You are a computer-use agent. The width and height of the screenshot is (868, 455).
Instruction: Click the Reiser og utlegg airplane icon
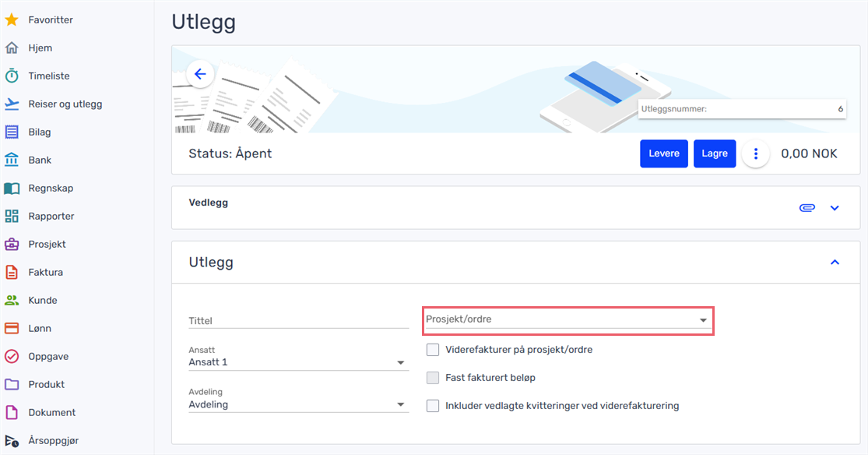coord(12,104)
